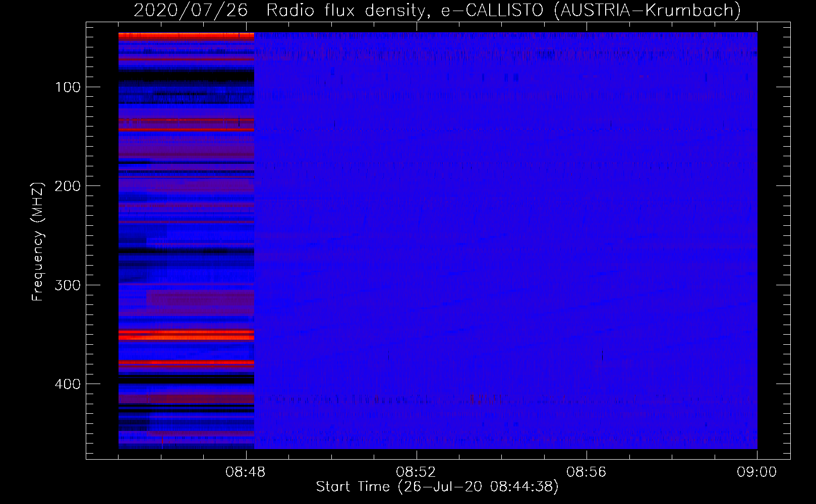This screenshot has height=504, width=816.
Task: Click the '08:48' time tick label
Action: pyautogui.click(x=246, y=472)
